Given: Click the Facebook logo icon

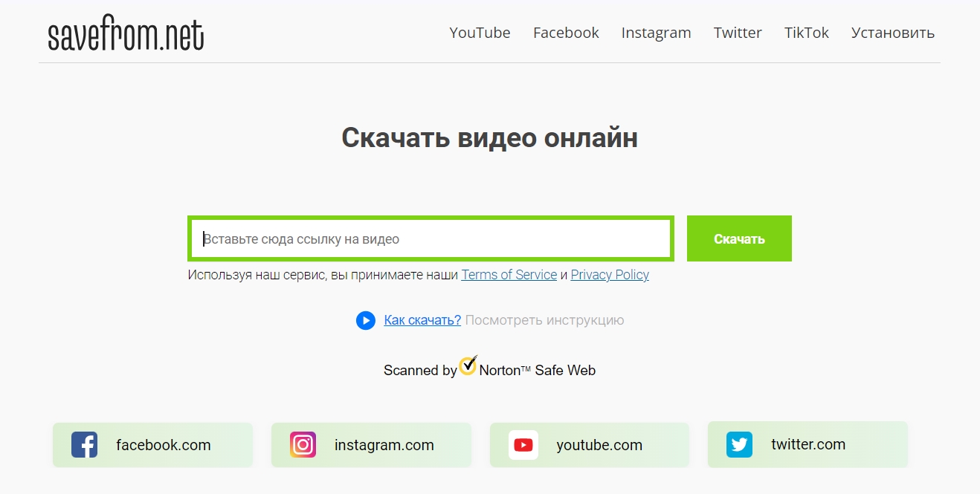Looking at the screenshot, I should click(x=84, y=445).
